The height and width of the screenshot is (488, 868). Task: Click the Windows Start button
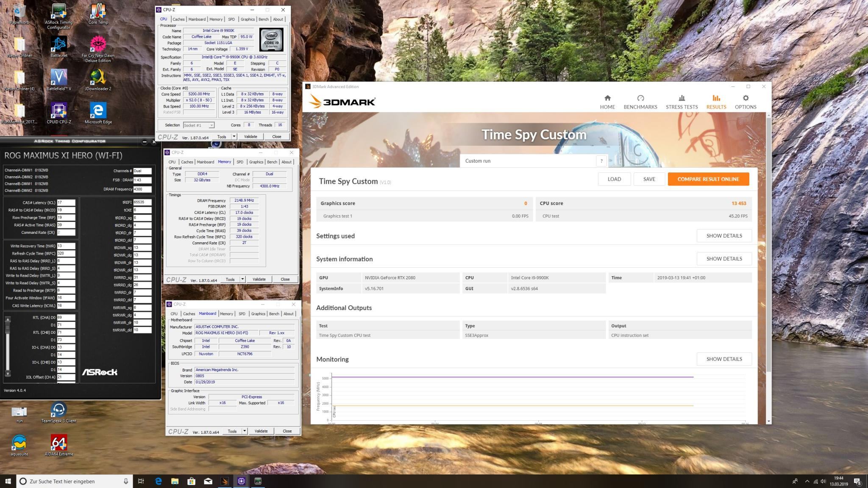click(8, 481)
